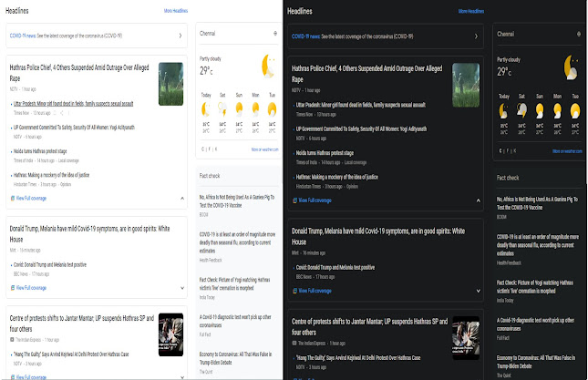Open 'Noida turns Hathras protest stage' article, light panel

[40, 151]
